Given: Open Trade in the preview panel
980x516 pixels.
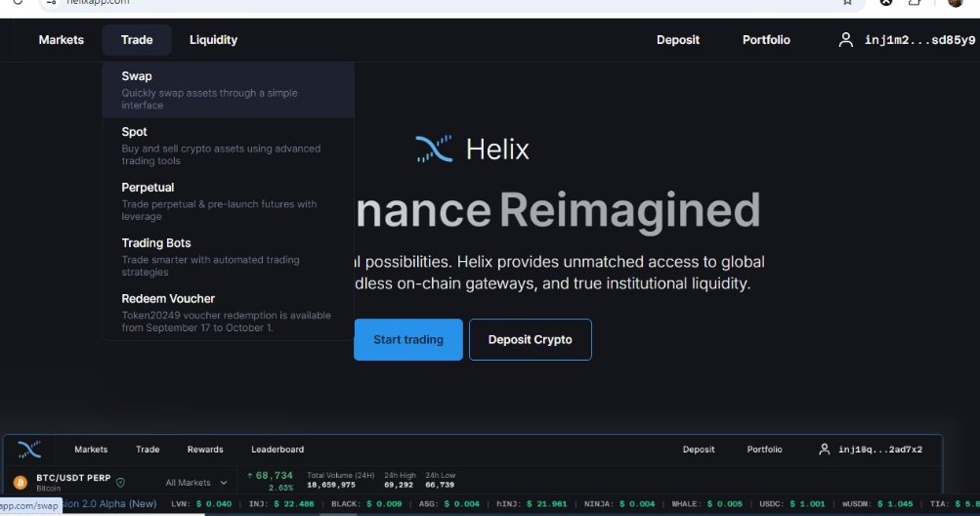Looking at the screenshot, I should 148,450.
